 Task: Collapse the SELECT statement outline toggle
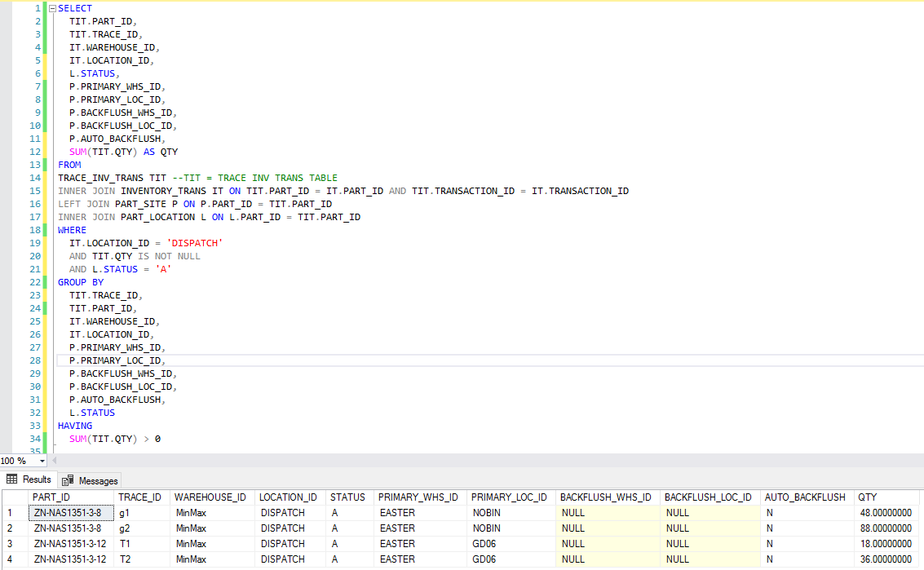pyautogui.click(x=52, y=9)
